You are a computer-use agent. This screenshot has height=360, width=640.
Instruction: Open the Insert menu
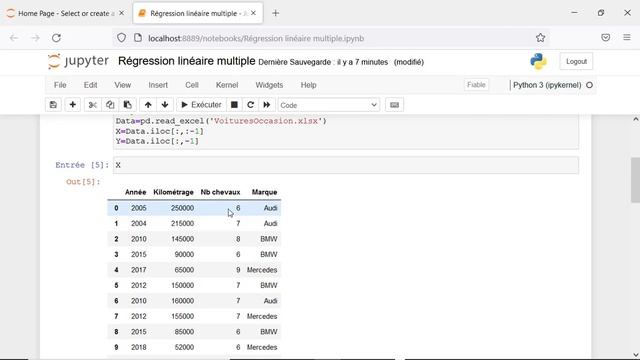pos(158,85)
